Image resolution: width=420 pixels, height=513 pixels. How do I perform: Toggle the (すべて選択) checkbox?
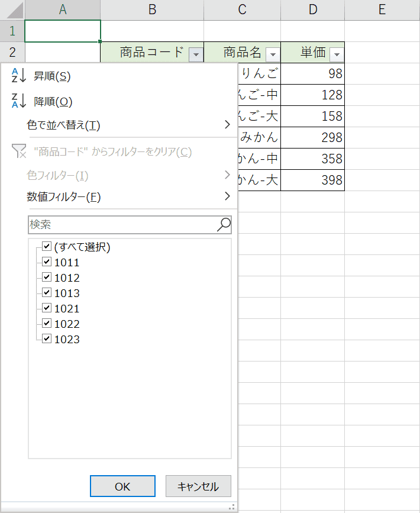pyautogui.click(x=47, y=246)
